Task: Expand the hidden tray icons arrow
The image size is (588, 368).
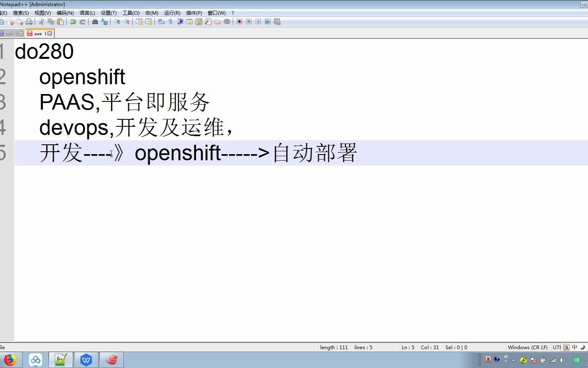Action: coord(514,360)
